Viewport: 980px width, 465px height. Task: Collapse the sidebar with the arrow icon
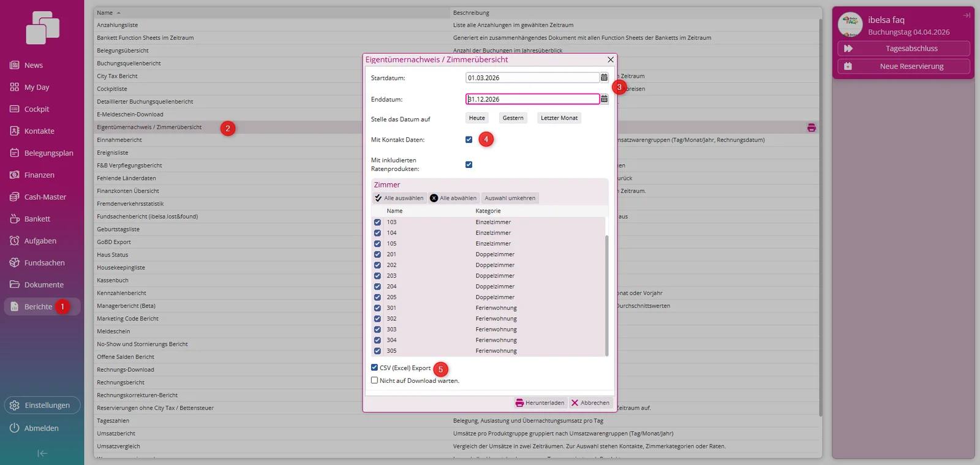42,453
